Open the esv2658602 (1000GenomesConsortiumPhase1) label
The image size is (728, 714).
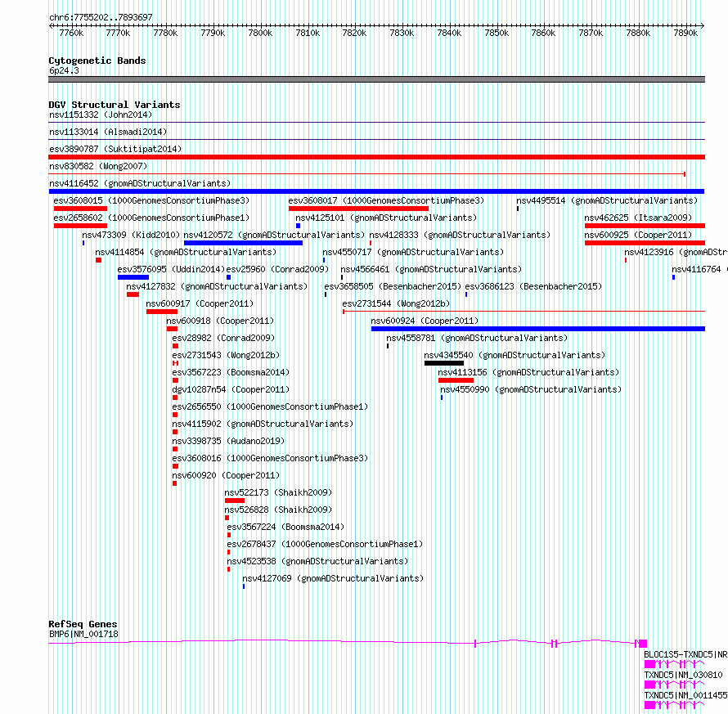152,218
